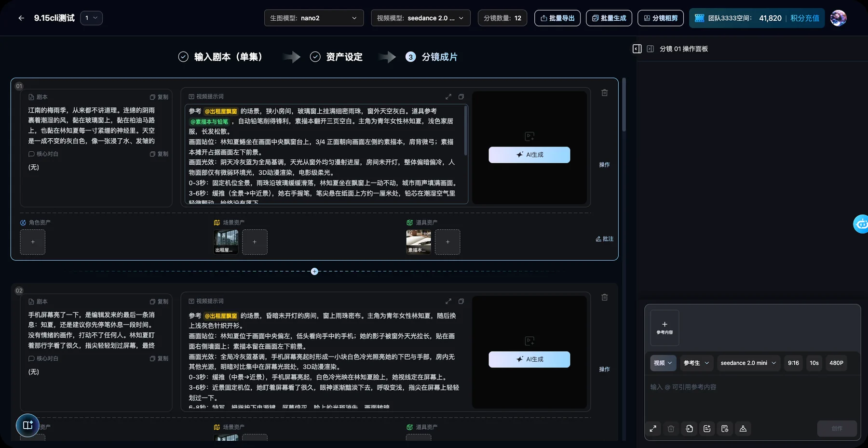Click the trash icon under the prompt input
Screen dimensions: 868x448
point(671,429)
